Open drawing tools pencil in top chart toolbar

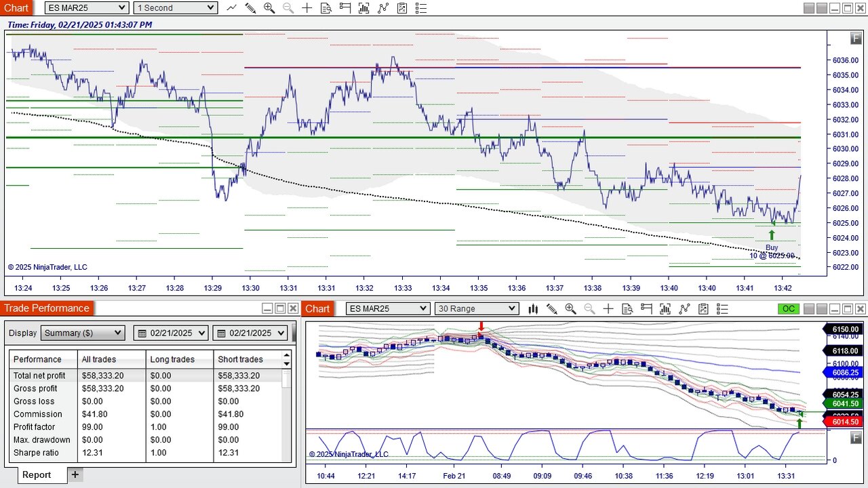pyautogui.click(x=250, y=8)
